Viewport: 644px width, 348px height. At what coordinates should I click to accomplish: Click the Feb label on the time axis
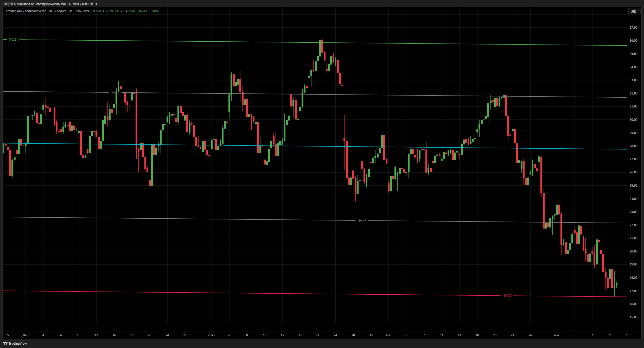[388, 335]
